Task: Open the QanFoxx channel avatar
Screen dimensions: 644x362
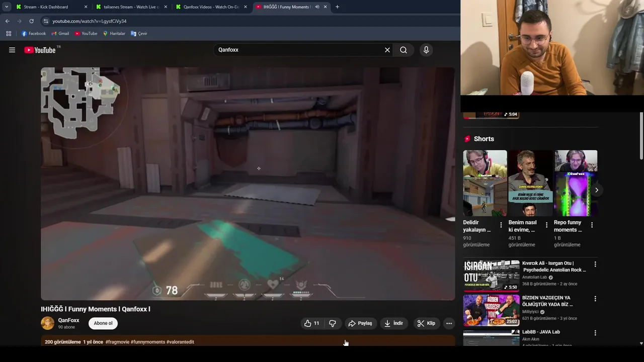Action: [47, 323]
